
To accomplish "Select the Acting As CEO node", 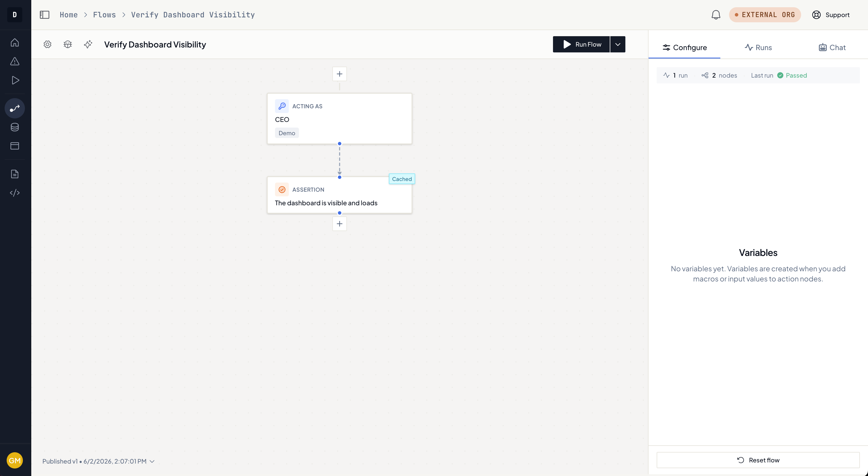I will pyautogui.click(x=340, y=119).
